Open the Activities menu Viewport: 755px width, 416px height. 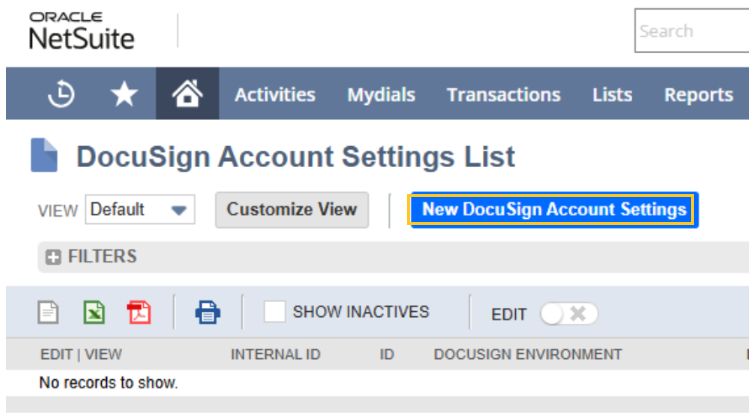pyautogui.click(x=275, y=95)
